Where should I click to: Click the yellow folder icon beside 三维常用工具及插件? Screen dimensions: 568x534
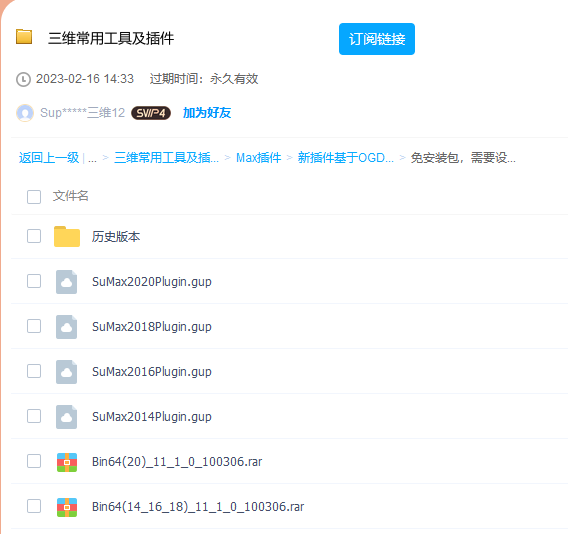tap(24, 37)
